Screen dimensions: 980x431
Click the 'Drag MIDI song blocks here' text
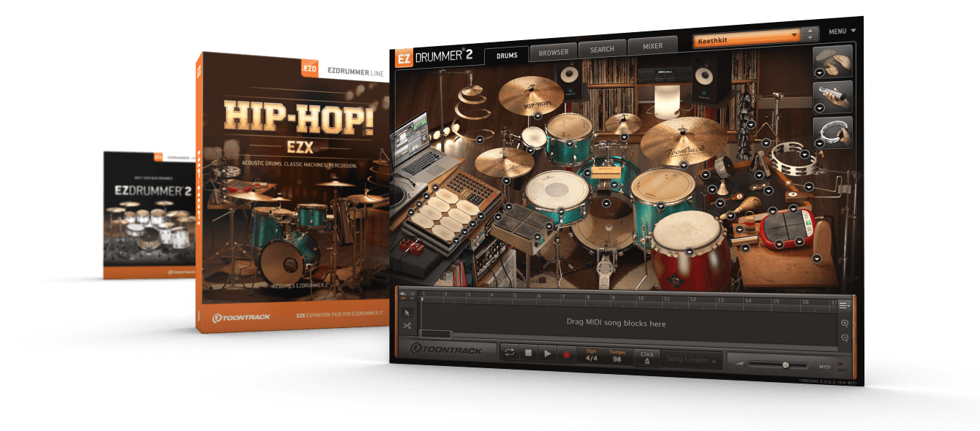click(x=616, y=323)
